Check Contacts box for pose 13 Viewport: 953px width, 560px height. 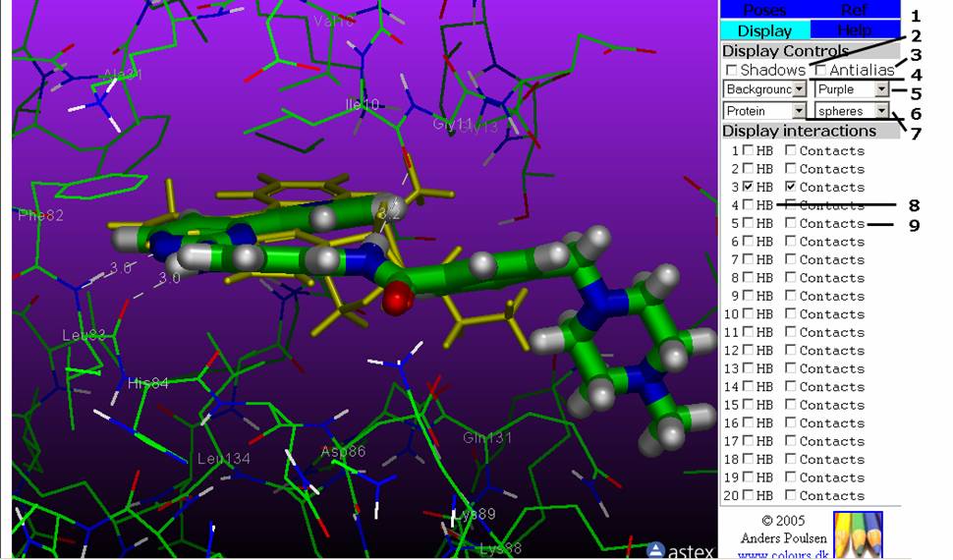(x=790, y=367)
